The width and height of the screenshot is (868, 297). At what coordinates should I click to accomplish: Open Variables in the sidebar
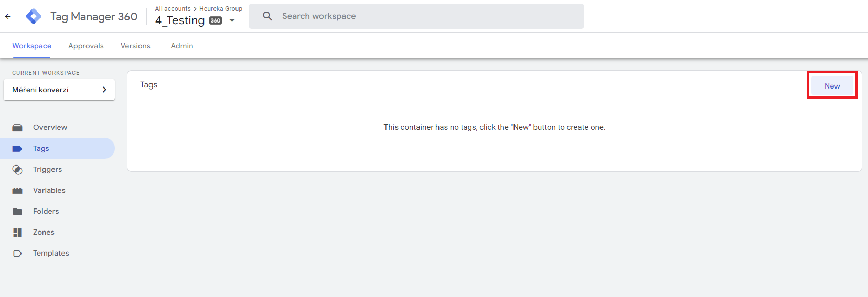click(57, 190)
